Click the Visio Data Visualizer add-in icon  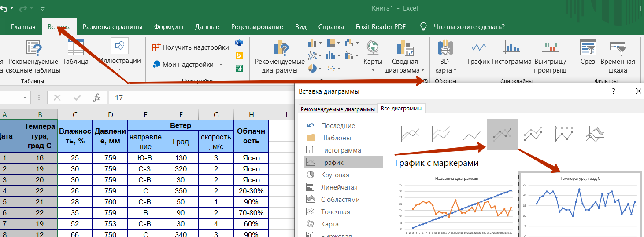click(x=239, y=43)
